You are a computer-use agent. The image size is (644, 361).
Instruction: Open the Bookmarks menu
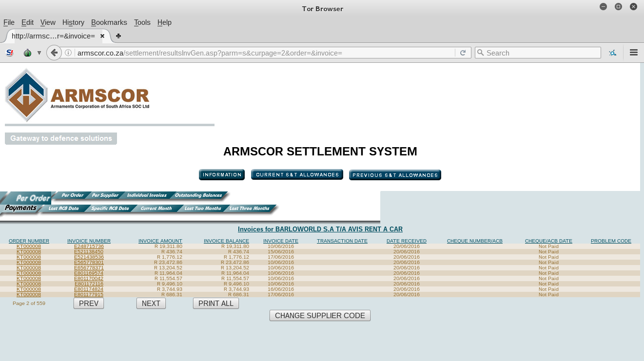point(109,22)
